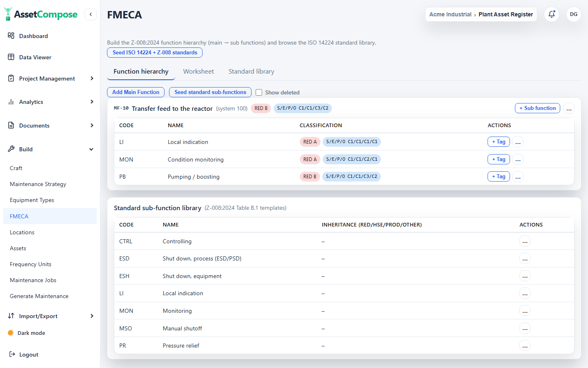588x368 pixels.
Task: Open ellipsis menu for Manual shutoff row
Action: pyautogui.click(x=525, y=328)
